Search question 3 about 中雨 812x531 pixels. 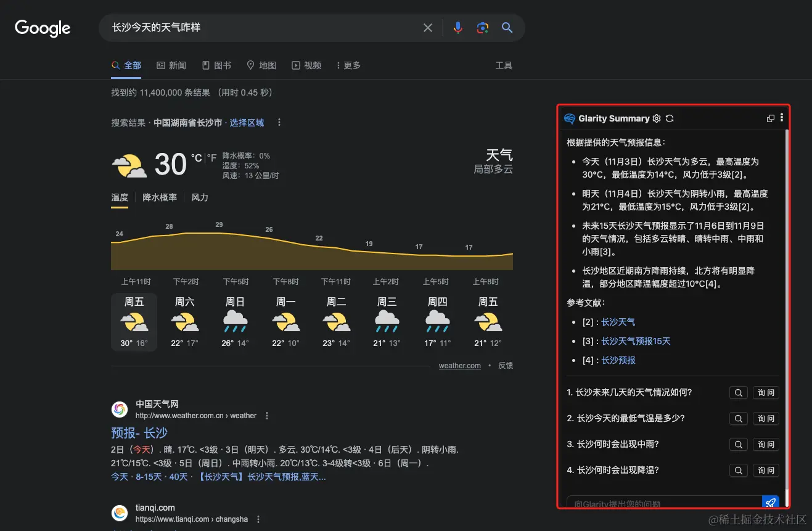(x=738, y=445)
